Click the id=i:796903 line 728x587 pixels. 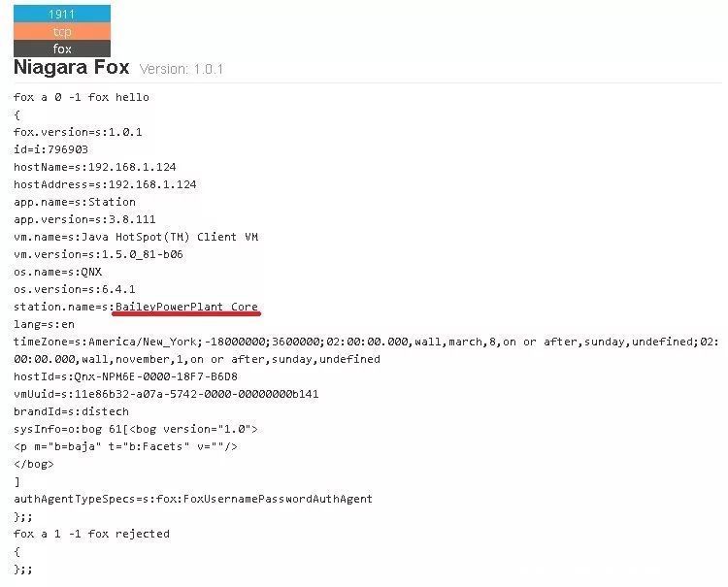tap(50, 149)
